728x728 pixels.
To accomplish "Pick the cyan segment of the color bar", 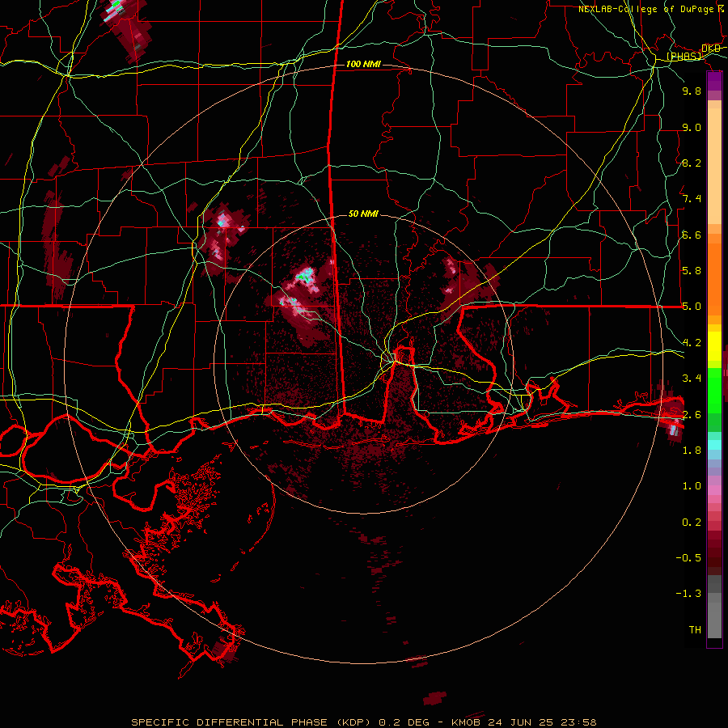I will click(714, 445).
